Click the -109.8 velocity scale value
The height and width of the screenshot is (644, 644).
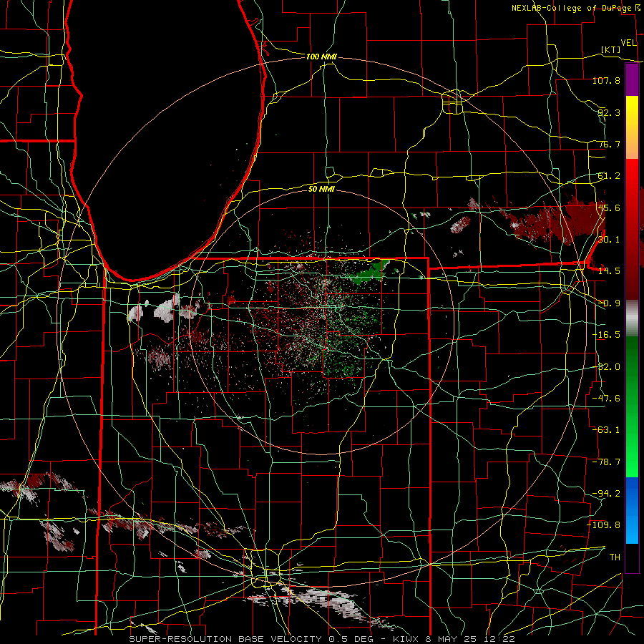[x=604, y=525]
